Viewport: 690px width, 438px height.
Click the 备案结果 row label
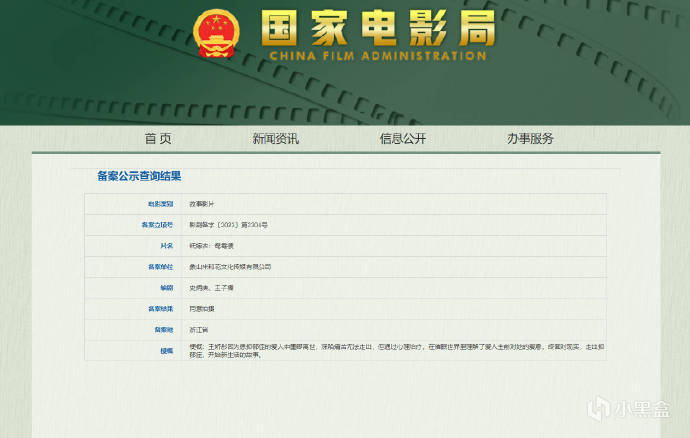[x=160, y=309]
